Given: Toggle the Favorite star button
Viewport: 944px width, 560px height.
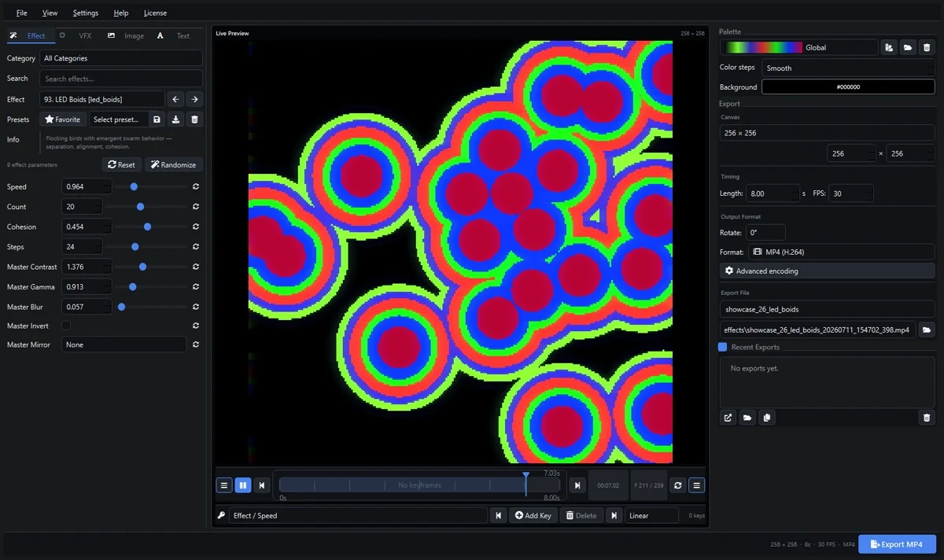Looking at the screenshot, I should [x=63, y=120].
